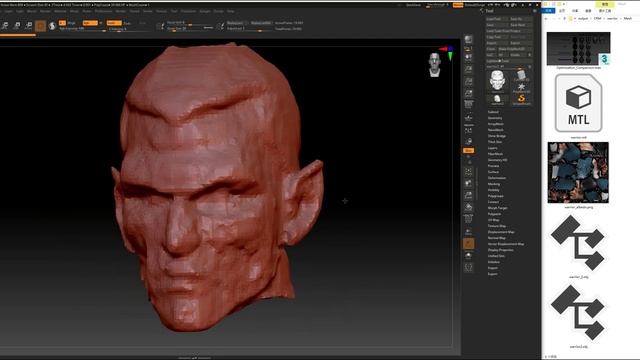Toggle the Floor grid button
The height and width of the screenshot is (360, 640).
click(x=468, y=117)
